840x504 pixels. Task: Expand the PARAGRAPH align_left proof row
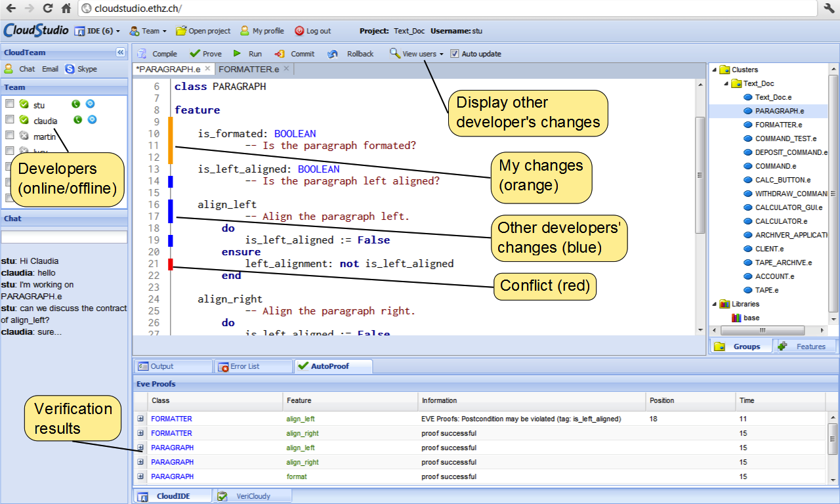point(140,448)
